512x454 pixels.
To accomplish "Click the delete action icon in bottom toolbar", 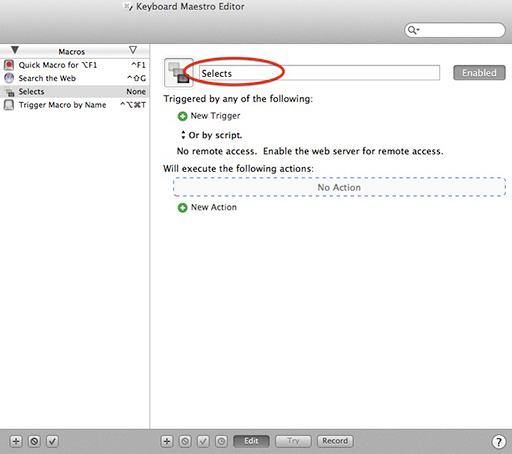I will coord(185,441).
